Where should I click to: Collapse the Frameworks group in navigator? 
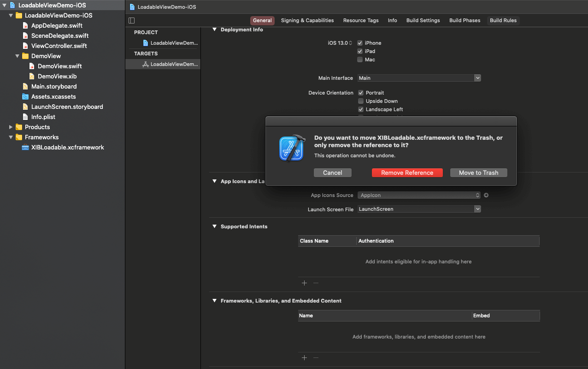[11, 137]
